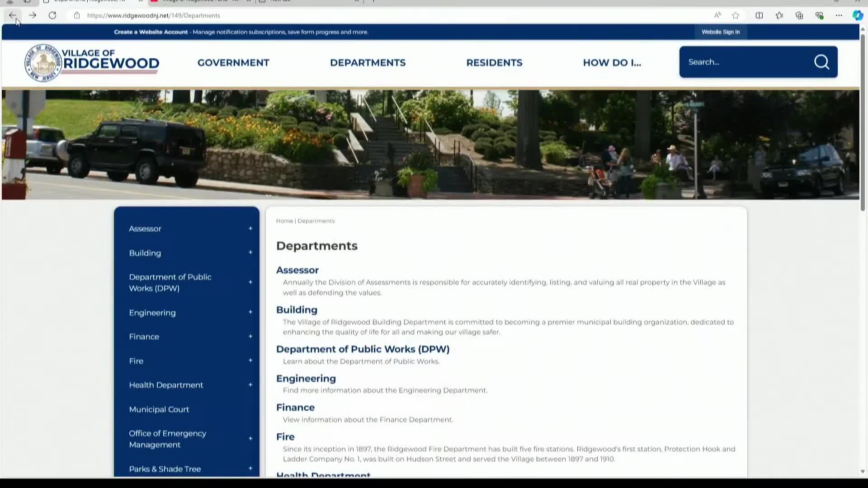Click the site lock icon in address bar
868x488 pixels.
[x=77, y=15]
